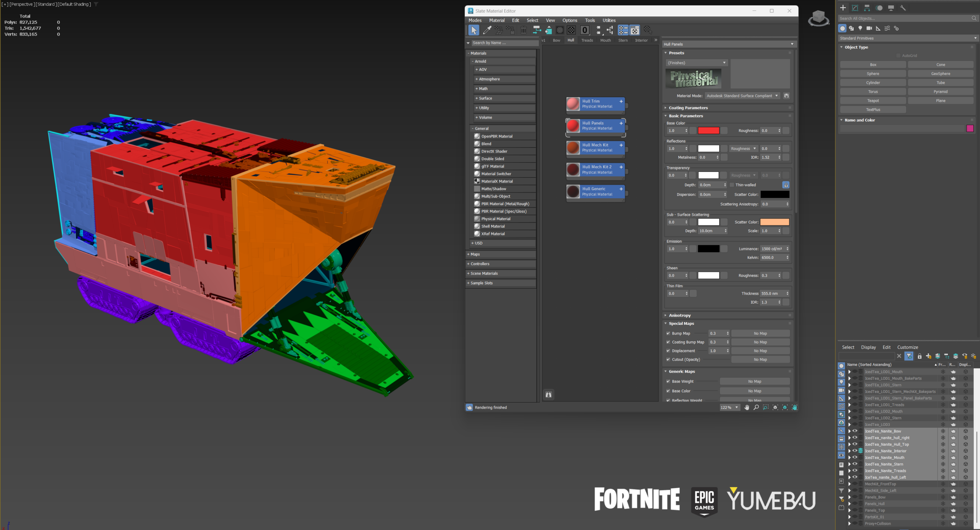Click the lock icon in Scene Explorer toolbar
The width and height of the screenshot is (980, 530).
[x=919, y=356]
